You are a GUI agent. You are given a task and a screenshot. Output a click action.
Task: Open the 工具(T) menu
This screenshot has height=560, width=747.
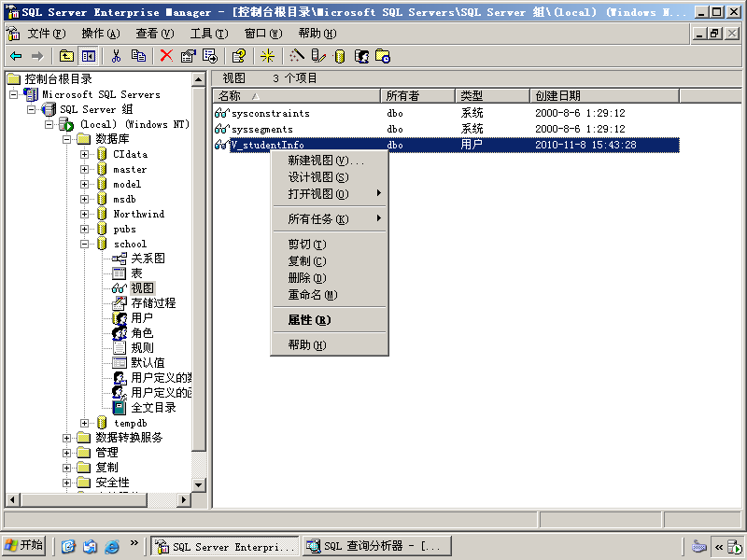[x=209, y=34]
